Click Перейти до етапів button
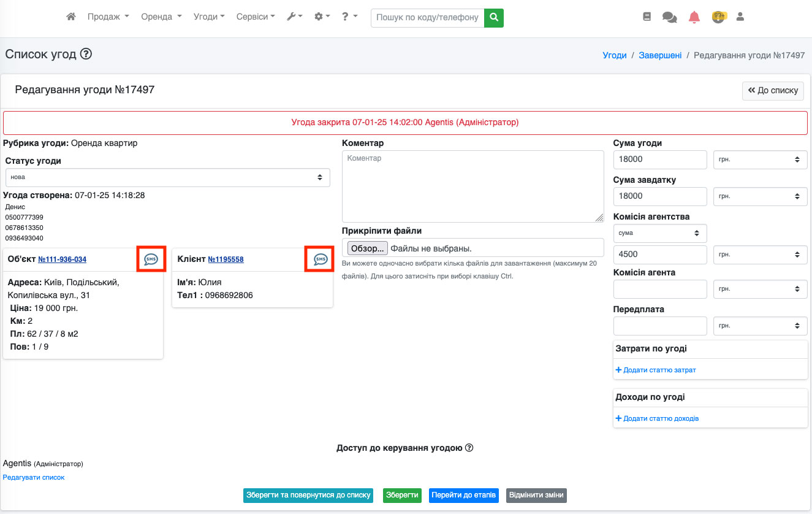Screen dimensions: 812x514 coord(464,495)
